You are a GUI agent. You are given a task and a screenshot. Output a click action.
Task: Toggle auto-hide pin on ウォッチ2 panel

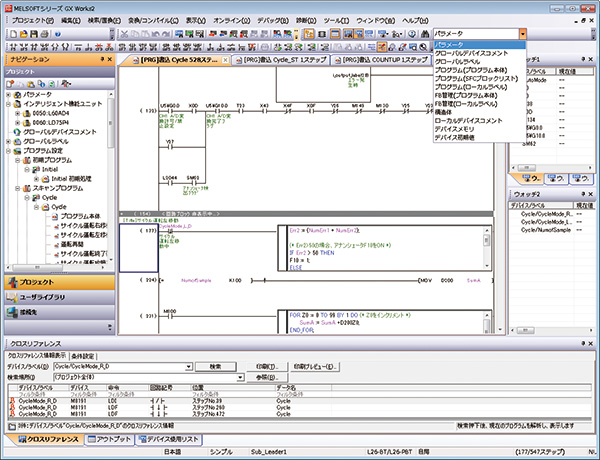(x=584, y=194)
